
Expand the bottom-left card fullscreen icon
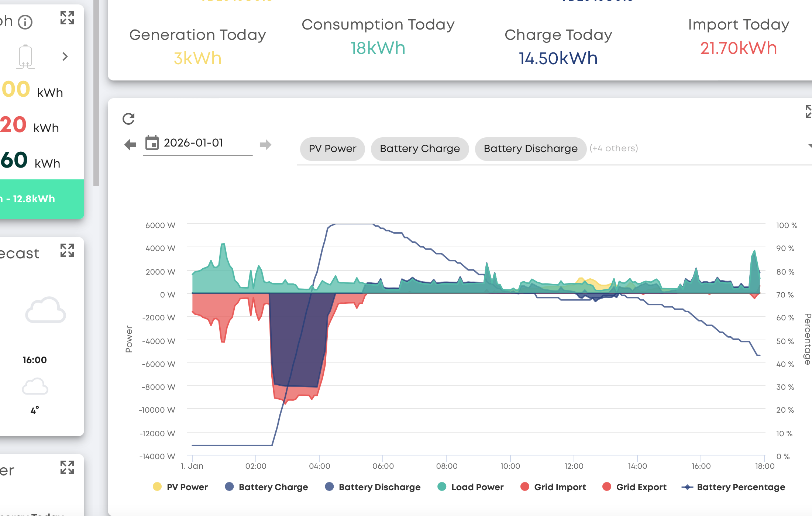(67, 467)
